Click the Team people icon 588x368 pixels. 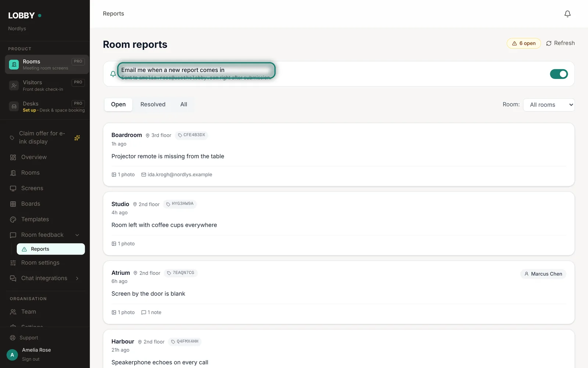coord(13,312)
